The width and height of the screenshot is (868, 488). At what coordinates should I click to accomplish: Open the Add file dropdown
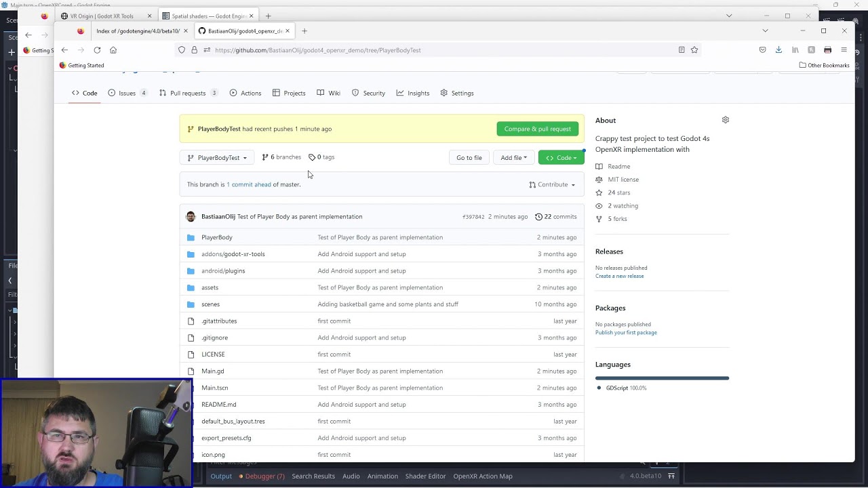(513, 158)
